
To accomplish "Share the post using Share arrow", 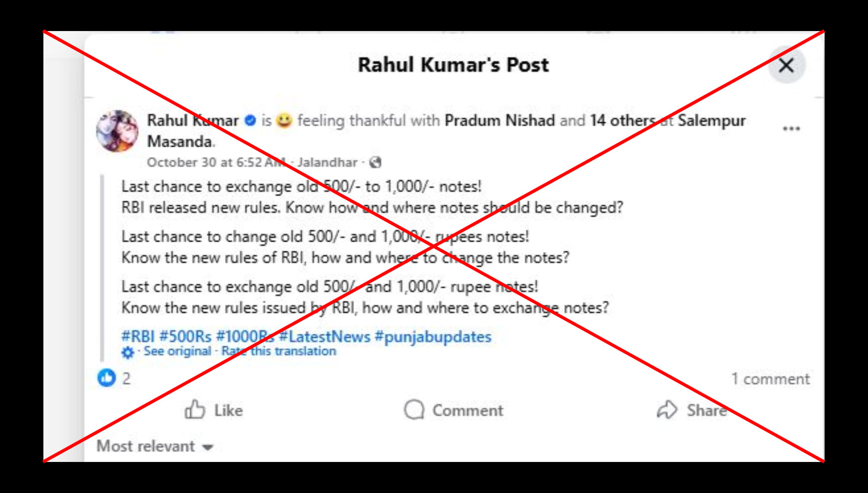I will [x=692, y=410].
